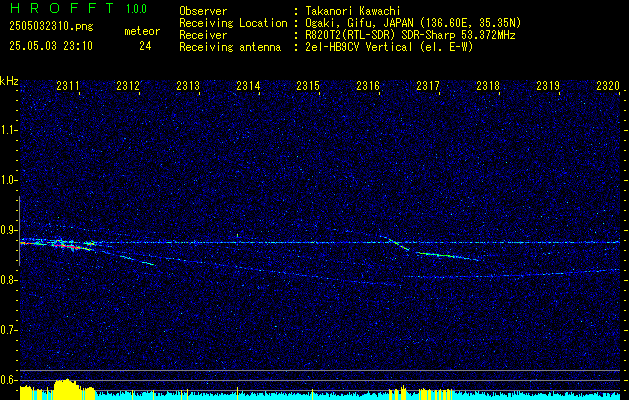Click the 2314 time axis marker
The width and height of the screenshot is (629, 400).
[x=248, y=85]
